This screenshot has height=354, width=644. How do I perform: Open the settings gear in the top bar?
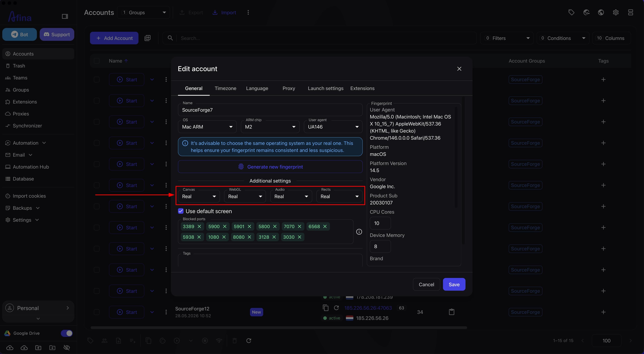[x=616, y=12]
